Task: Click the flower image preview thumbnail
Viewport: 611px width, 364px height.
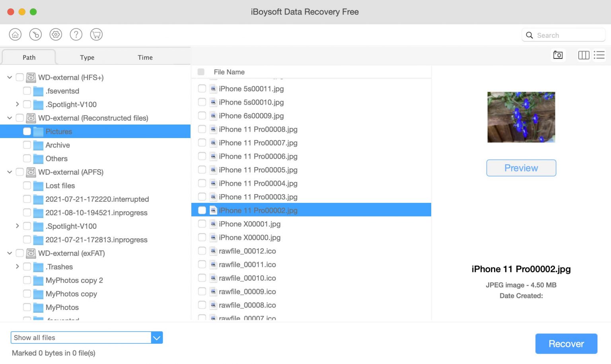Action: coord(521,117)
